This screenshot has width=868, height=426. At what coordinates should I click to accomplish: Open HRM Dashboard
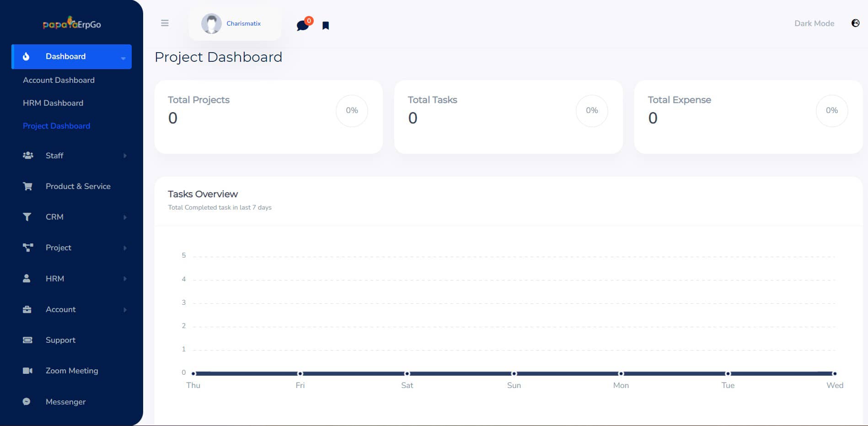53,103
